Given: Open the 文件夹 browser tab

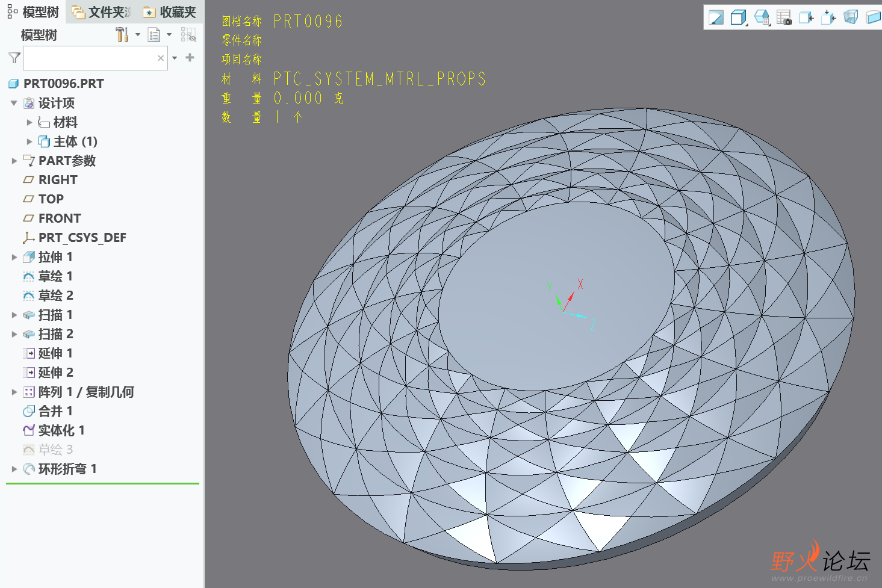Looking at the screenshot, I should point(101,12).
